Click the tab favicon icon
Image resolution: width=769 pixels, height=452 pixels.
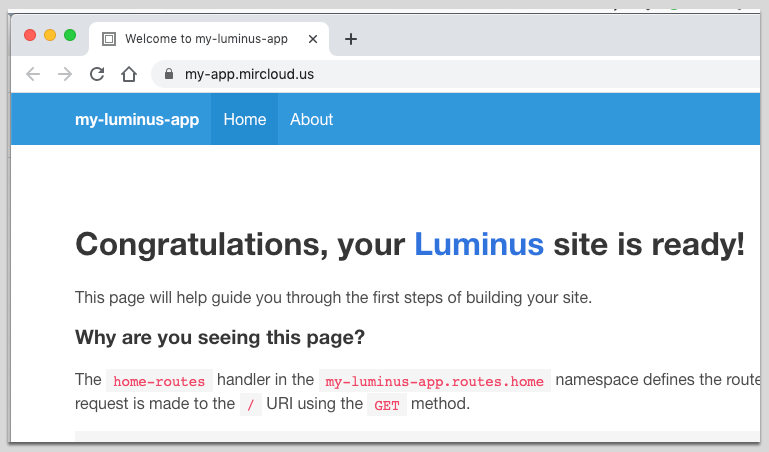(109, 39)
